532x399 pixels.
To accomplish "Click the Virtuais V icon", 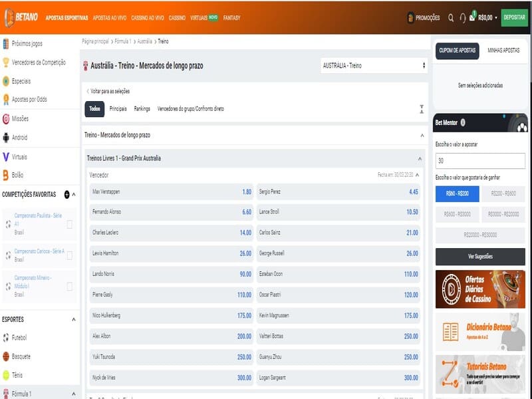I will [x=6, y=157].
